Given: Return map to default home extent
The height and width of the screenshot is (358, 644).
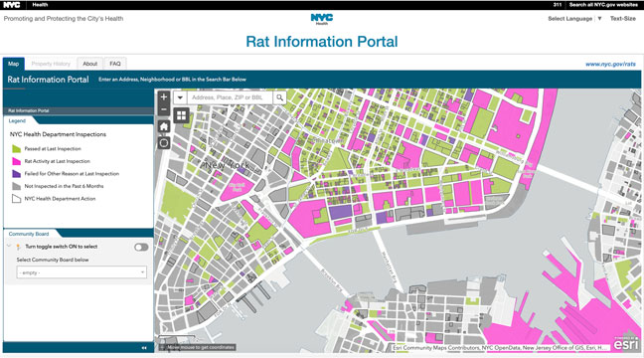Looking at the screenshot, I should pyautogui.click(x=164, y=126).
